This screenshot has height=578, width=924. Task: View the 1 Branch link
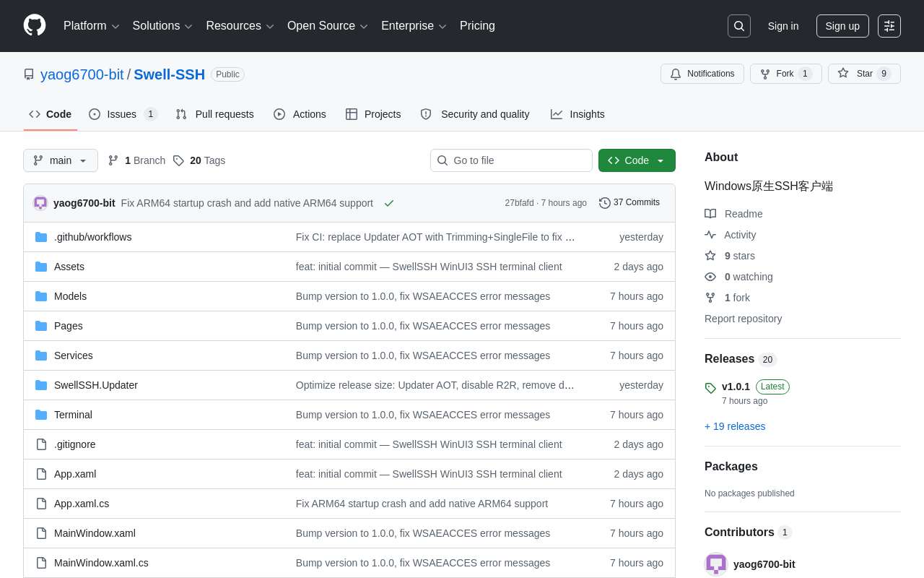click(x=136, y=160)
